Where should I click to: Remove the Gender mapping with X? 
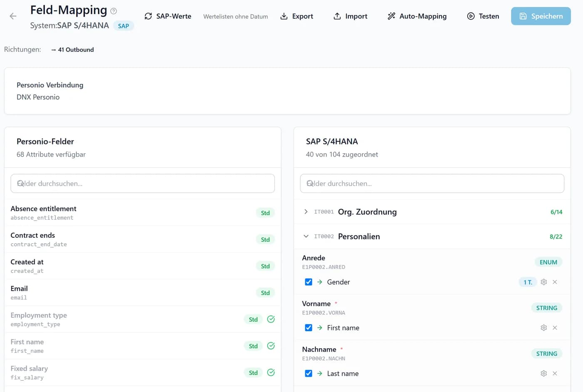(555, 282)
